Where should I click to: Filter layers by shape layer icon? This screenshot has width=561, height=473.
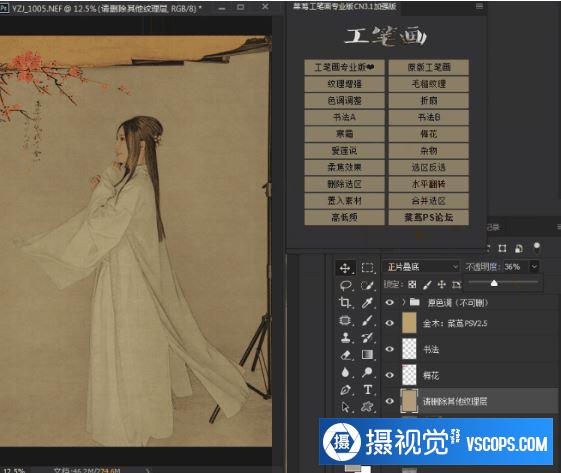[x=502, y=248]
